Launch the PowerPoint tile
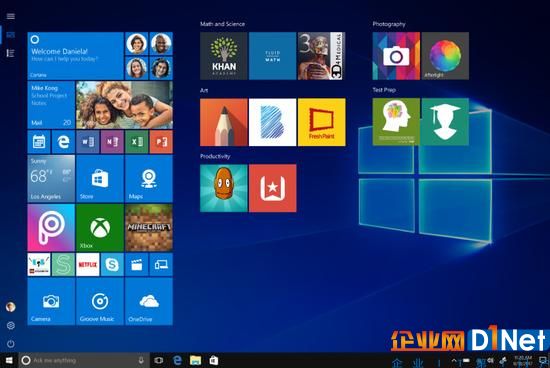Screen dimensions: 550x368 pyautogui.click(x=161, y=142)
